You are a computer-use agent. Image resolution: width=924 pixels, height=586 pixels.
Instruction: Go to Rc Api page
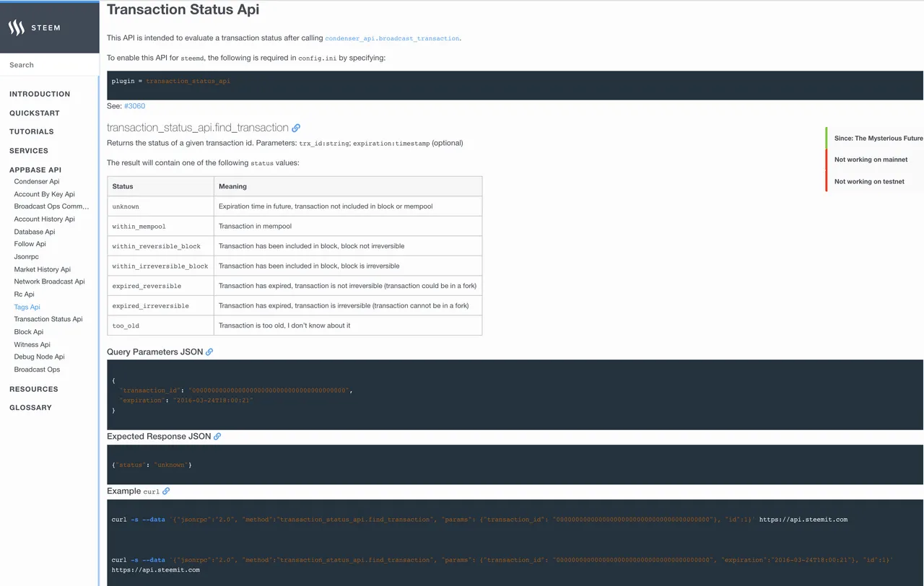tap(25, 294)
